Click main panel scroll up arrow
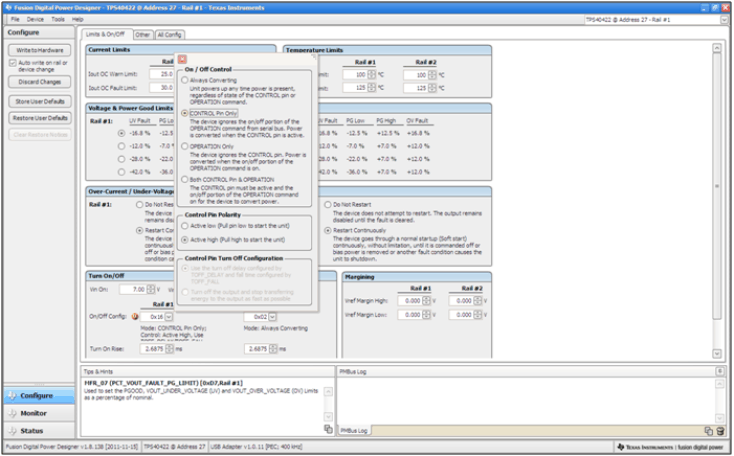 (717, 48)
